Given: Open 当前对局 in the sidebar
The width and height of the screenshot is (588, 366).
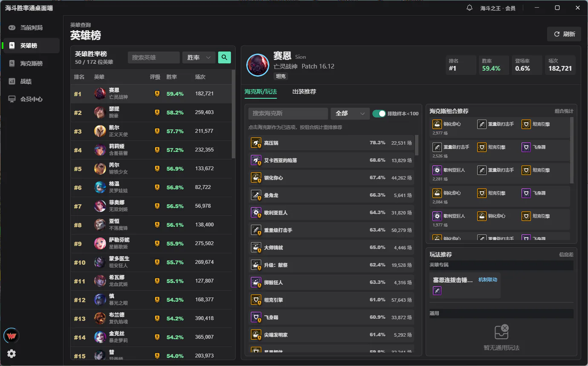Looking at the screenshot, I should 31,28.
